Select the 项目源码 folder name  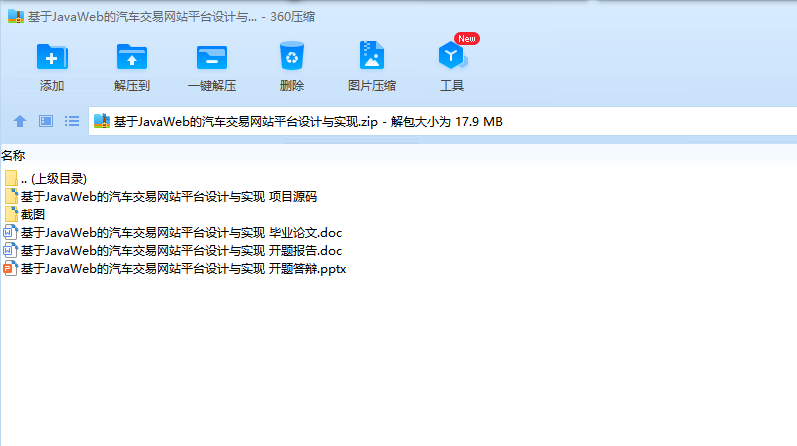tap(169, 197)
